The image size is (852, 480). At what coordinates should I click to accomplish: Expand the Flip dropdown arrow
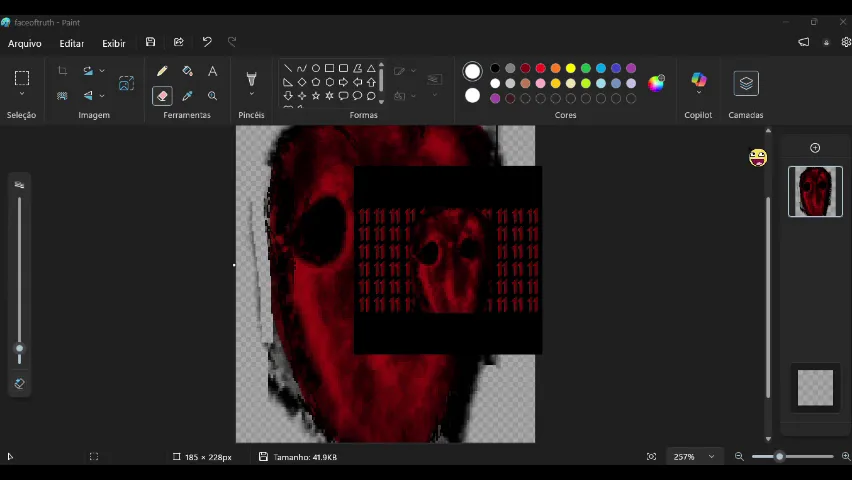tap(102, 96)
